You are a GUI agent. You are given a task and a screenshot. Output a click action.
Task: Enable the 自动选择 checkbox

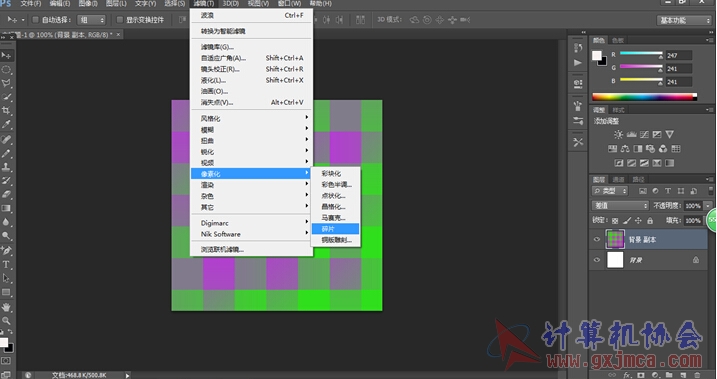pos(35,20)
